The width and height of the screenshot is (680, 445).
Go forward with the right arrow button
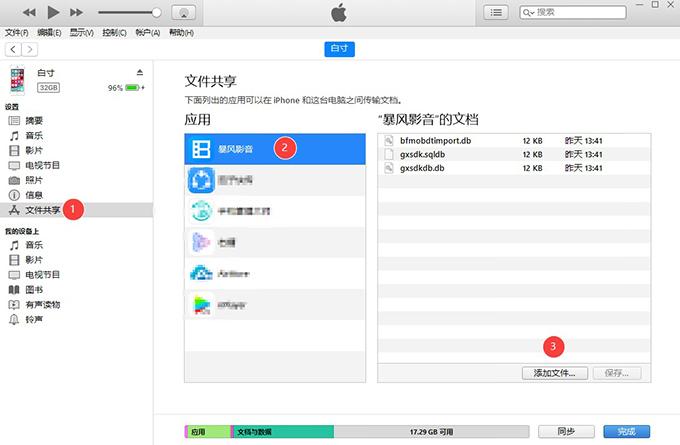[x=29, y=49]
